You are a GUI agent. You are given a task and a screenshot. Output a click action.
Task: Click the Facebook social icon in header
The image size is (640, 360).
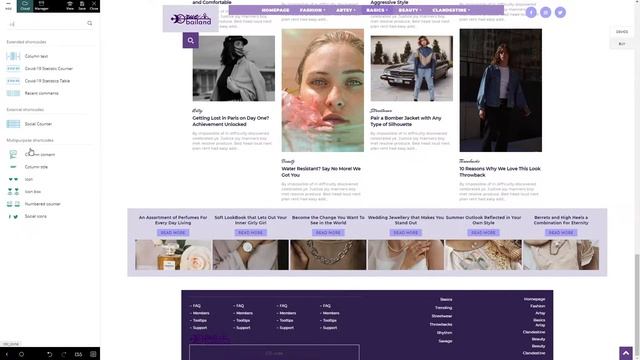(531, 13)
